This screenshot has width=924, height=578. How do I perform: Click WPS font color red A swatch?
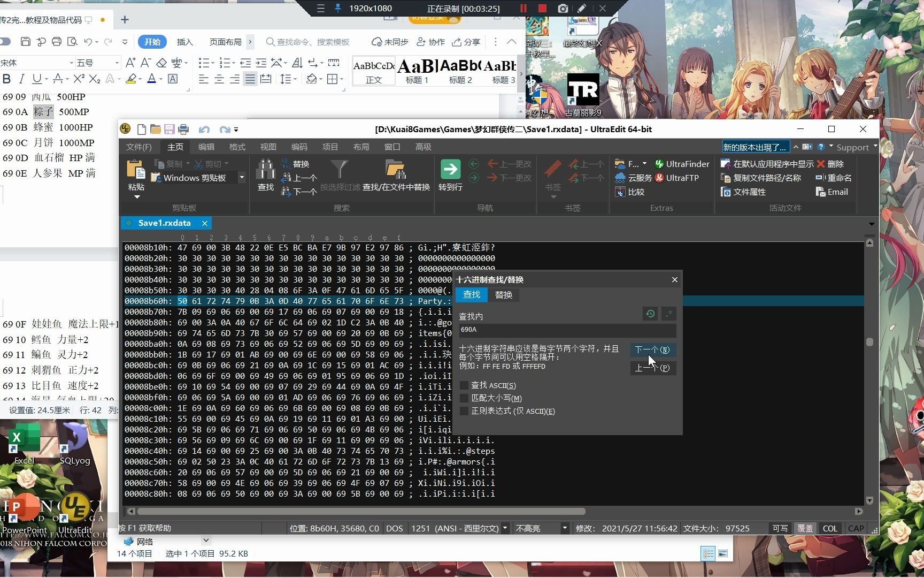tap(151, 79)
